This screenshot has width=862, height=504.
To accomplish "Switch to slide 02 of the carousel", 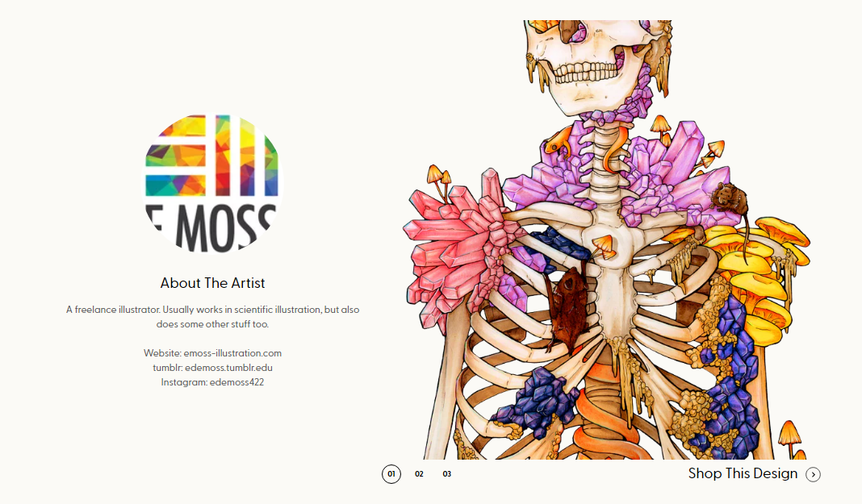I will click(419, 474).
